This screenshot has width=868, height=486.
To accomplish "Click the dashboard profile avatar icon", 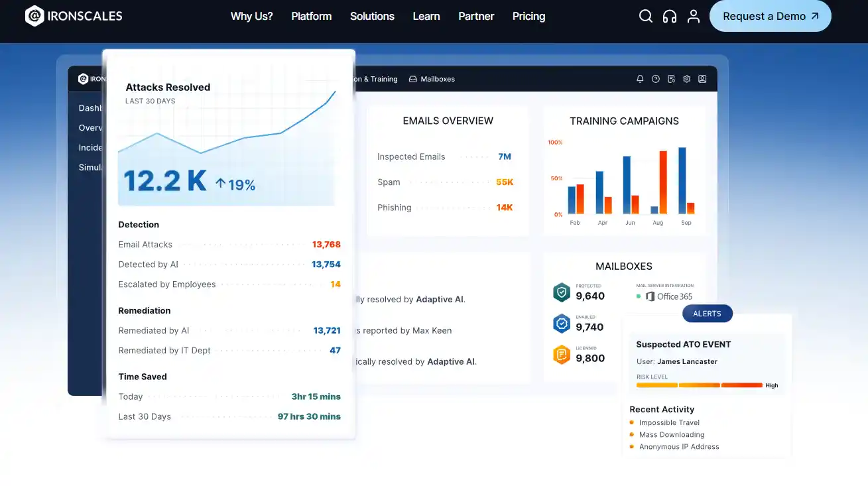I will [702, 79].
